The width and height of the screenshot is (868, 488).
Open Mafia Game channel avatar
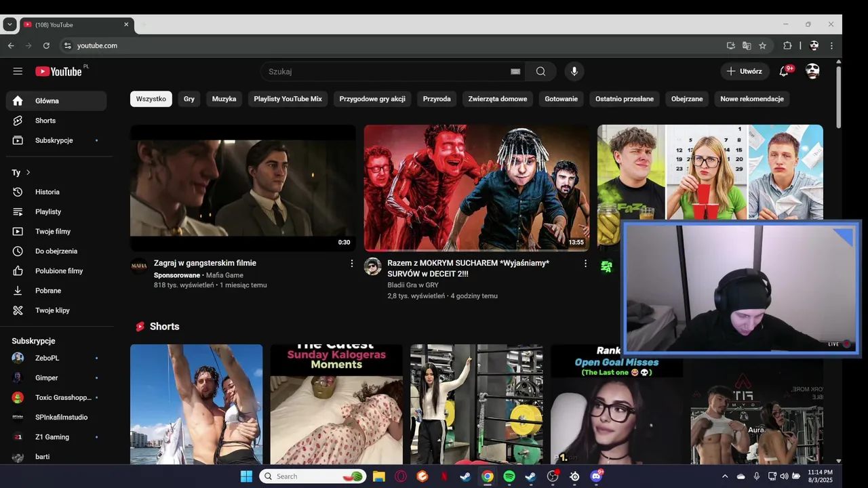[x=139, y=266]
